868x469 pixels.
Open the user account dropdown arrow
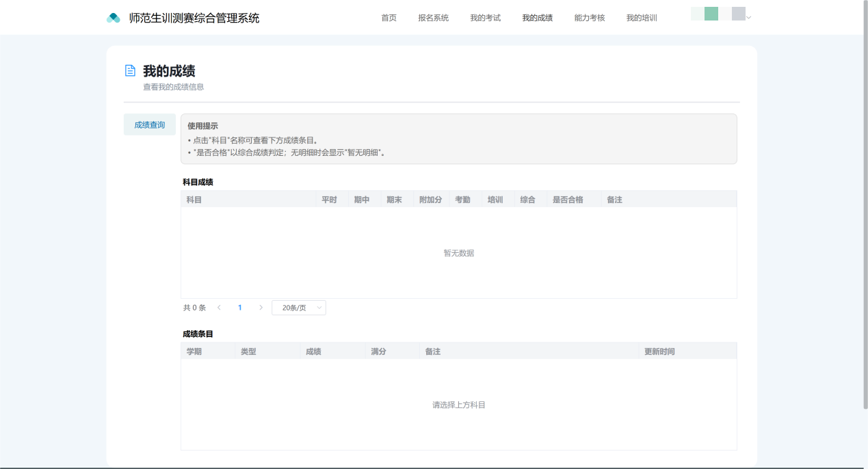click(x=748, y=18)
